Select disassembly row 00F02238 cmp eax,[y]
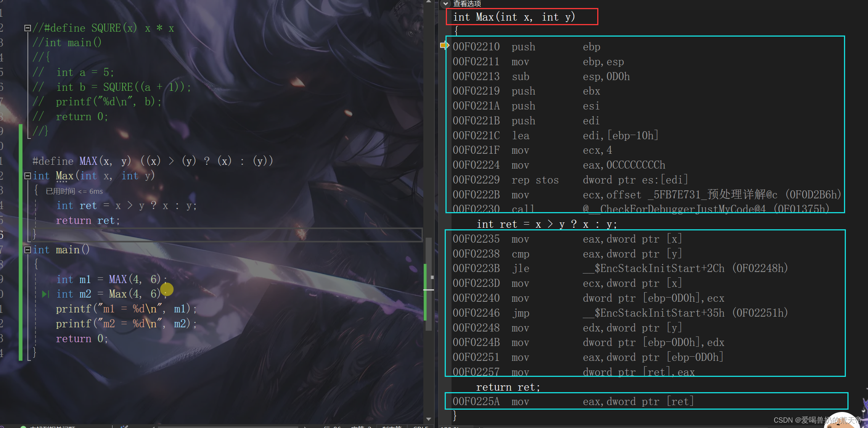Screen dimensions: 868x428 [567, 254]
